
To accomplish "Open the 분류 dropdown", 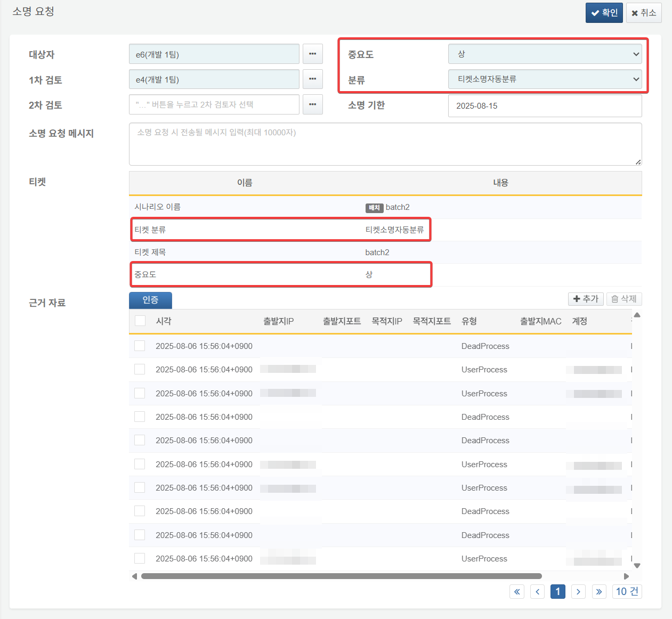I will pos(545,79).
